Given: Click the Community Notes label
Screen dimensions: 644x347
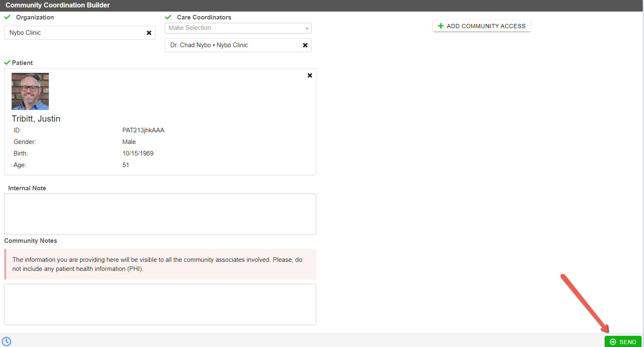Looking at the screenshot, I should pos(31,241).
